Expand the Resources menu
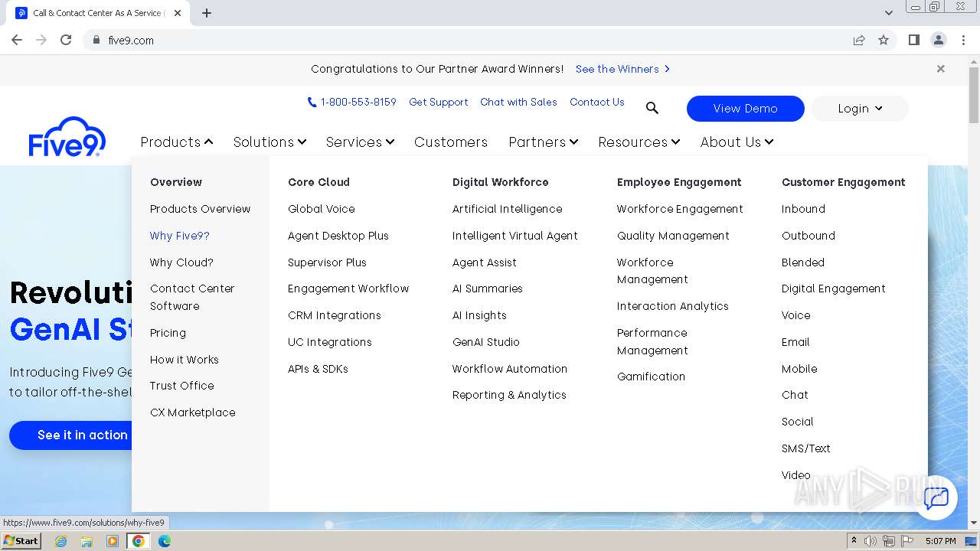Image resolution: width=980 pixels, height=551 pixels. pos(639,142)
